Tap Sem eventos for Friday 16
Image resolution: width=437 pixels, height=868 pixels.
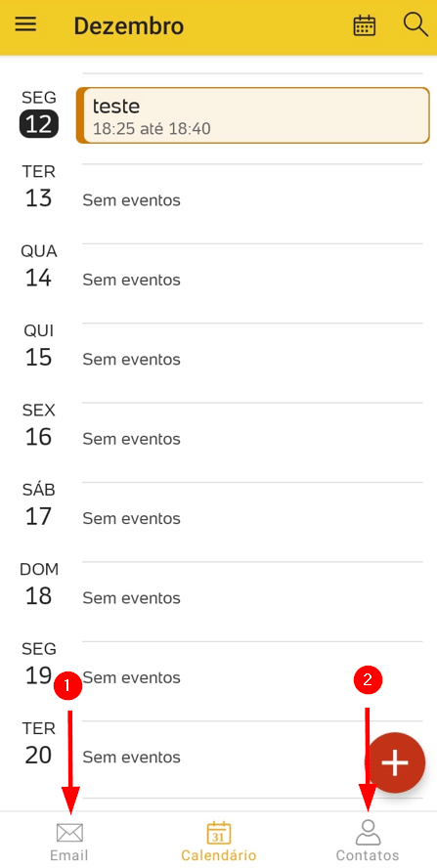(132, 439)
